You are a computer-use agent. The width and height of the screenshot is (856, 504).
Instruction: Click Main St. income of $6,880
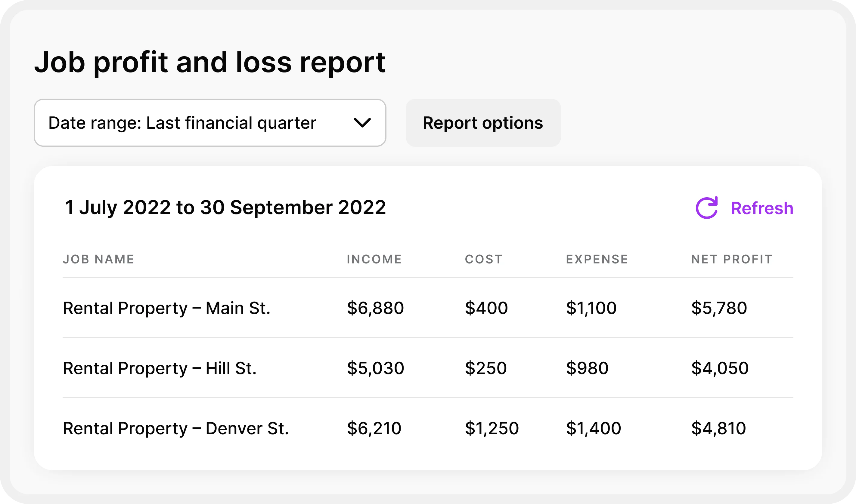pos(375,308)
